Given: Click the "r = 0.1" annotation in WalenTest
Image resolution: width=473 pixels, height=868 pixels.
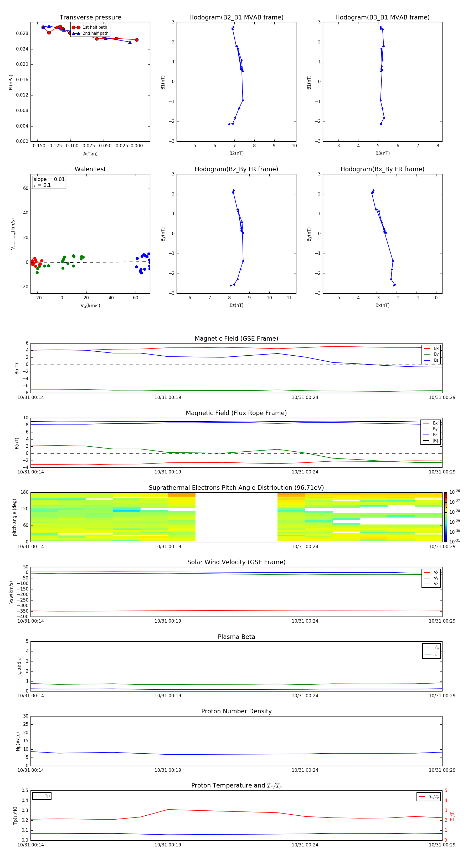Looking at the screenshot, I should 42,185.
